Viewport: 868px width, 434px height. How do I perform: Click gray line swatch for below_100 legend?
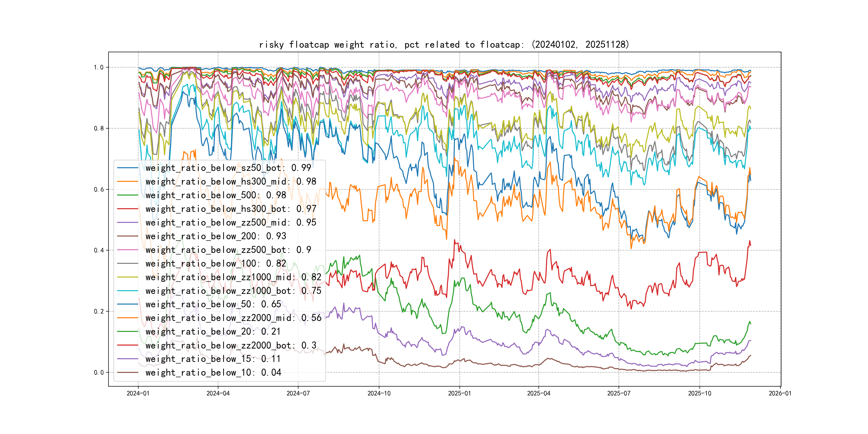[x=127, y=264]
